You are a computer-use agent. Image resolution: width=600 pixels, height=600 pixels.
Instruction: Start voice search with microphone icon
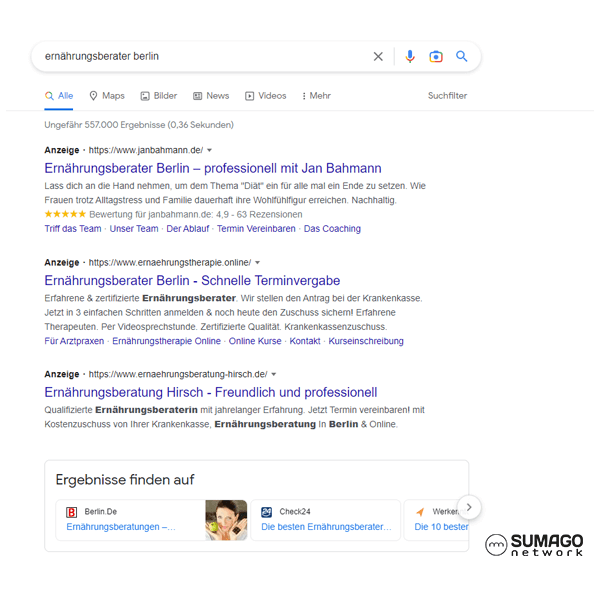tap(410, 57)
